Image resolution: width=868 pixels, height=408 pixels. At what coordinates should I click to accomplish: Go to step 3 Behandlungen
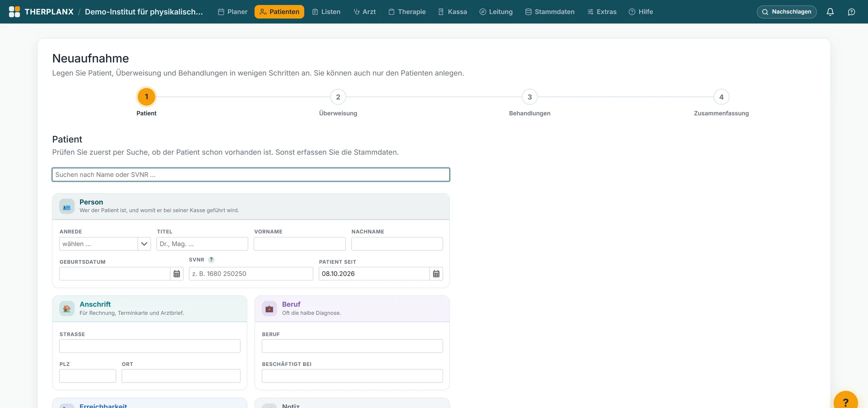(529, 97)
